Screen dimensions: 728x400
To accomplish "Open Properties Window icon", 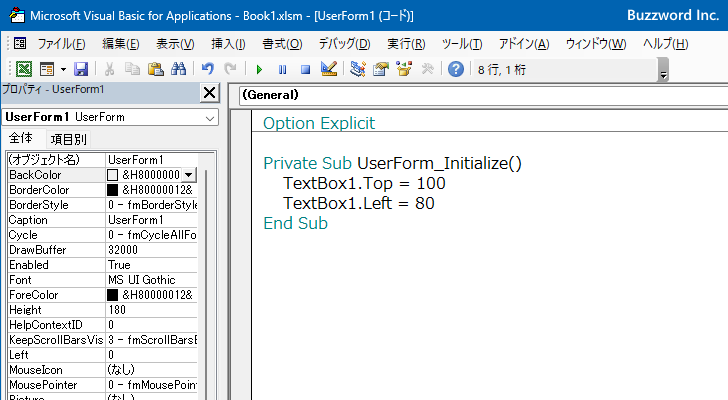I will (x=381, y=69).
